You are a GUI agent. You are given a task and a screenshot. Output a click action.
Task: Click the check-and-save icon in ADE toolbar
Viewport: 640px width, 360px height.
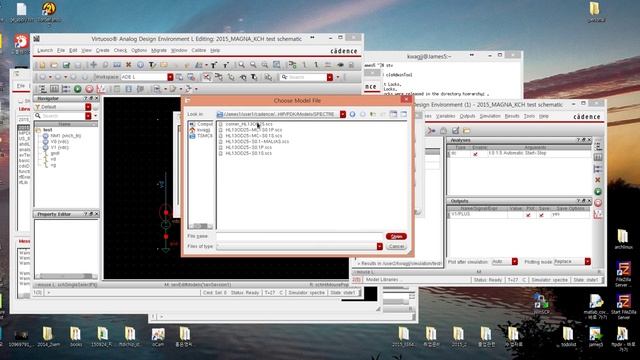point(455,131)
